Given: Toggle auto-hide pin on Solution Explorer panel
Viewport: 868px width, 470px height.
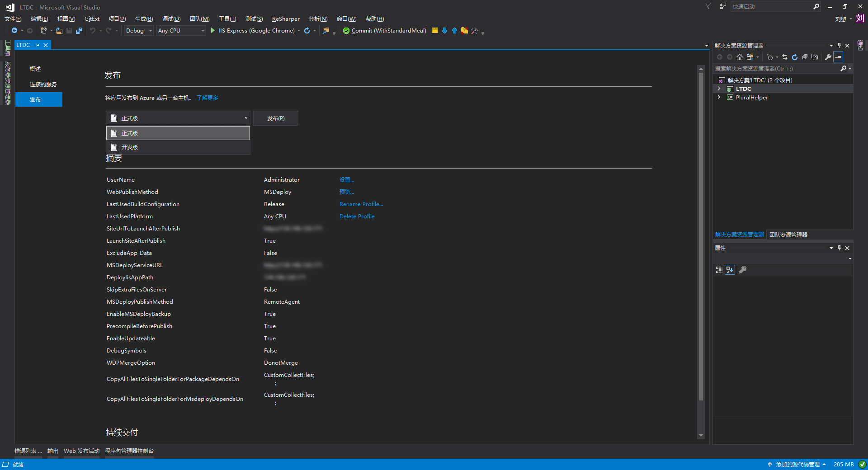Looking at the screenshot, I should [839, 45].
